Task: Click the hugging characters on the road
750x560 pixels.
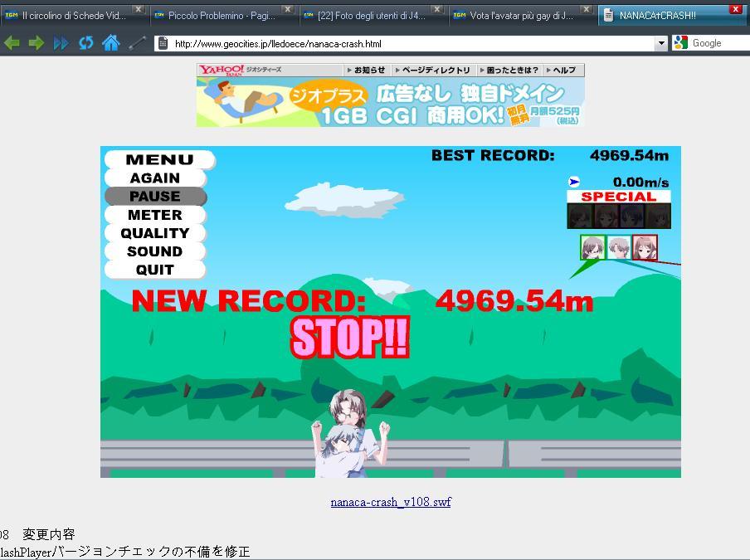Action: point(349,434)
